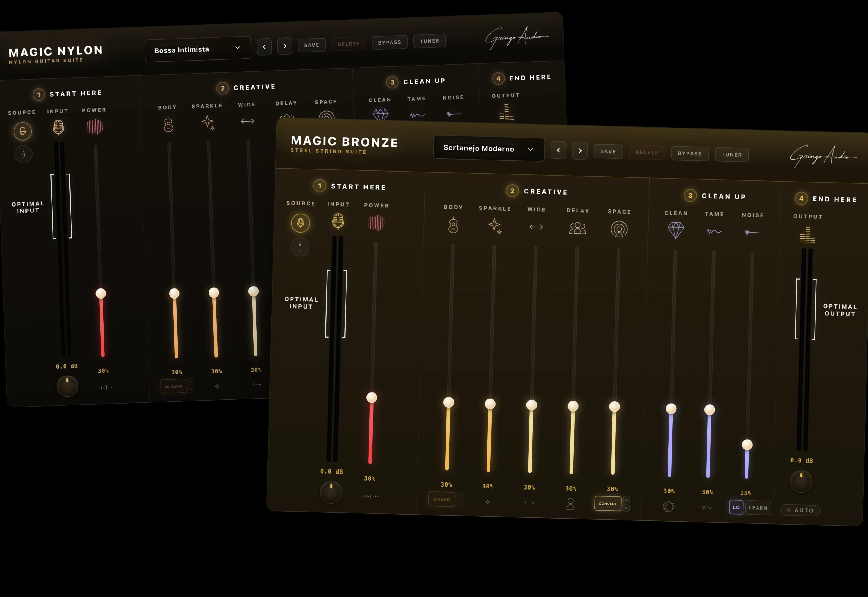
Task: Click LEARN noise button in Magic Bronze
Action: [x=758, y=508]
